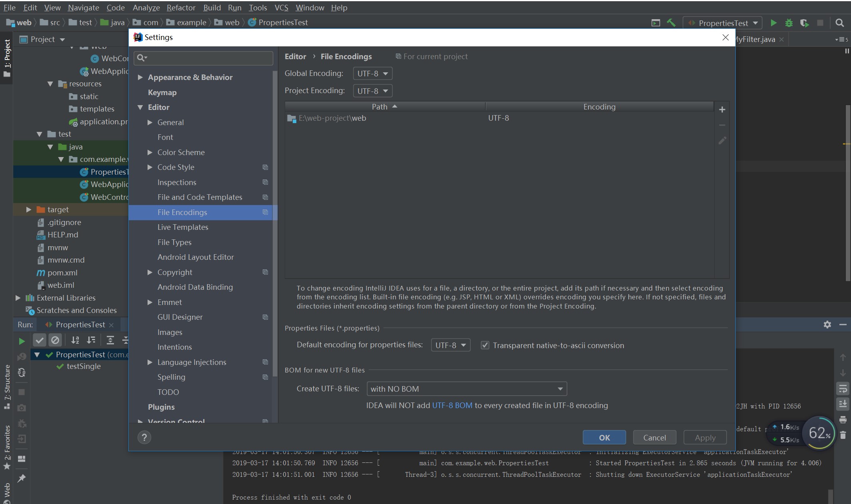Add a new encoding path with the plus icon
Viewport: 851px width, 504px height.
click(x=722, y=109)
